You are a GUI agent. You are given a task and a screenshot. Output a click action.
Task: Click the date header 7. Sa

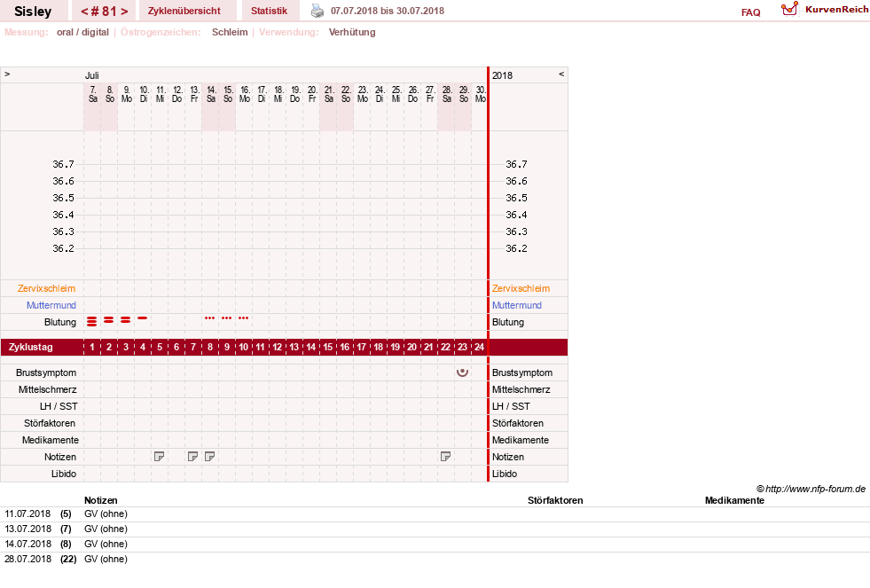coord(92,94)
